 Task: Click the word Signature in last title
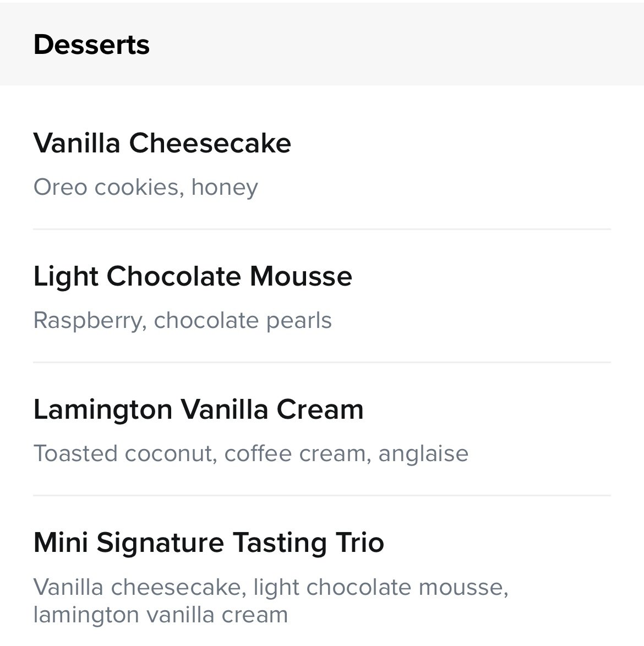[x=160, y=544]
